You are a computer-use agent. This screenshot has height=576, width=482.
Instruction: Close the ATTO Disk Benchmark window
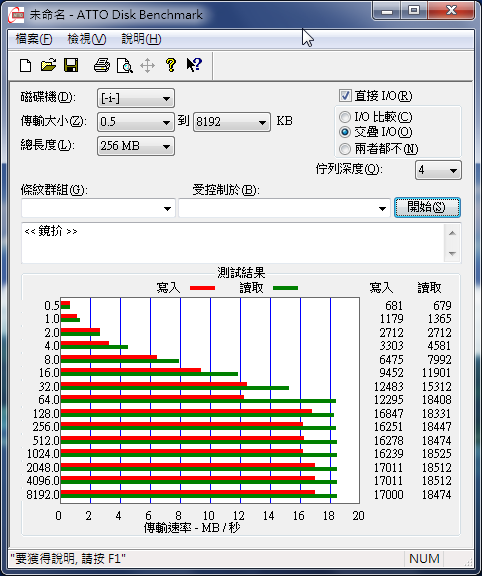tap(451, 10)
